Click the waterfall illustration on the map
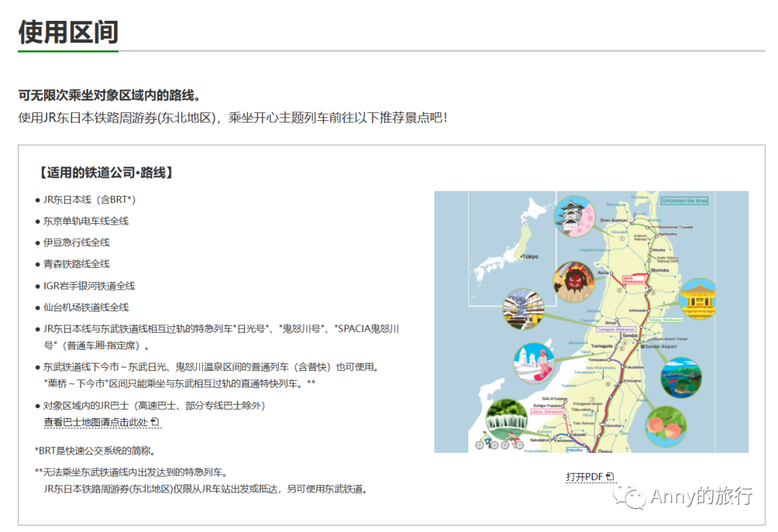The width and height of the screenshot is (778, 532). [x=506, y=420]
